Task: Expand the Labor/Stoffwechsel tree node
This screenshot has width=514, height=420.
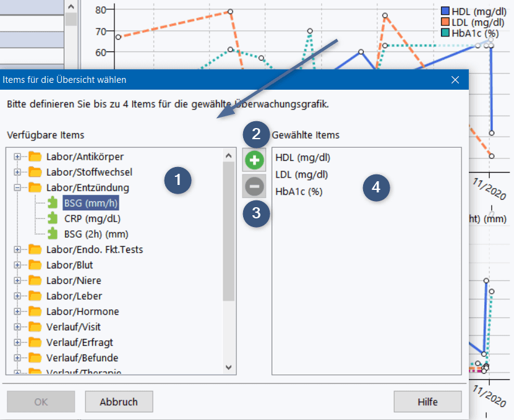Action: point(17,172)
